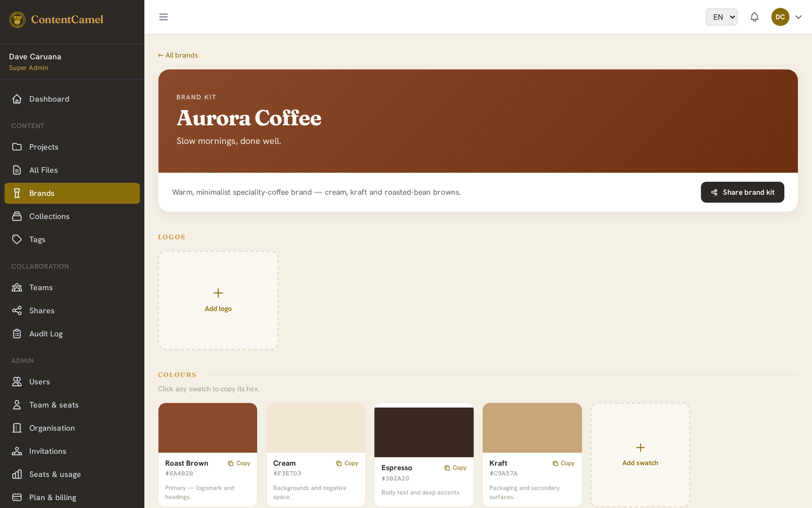Open the EN language dropdown
This screenshot has width=812, height=508.
coord(722,17)
